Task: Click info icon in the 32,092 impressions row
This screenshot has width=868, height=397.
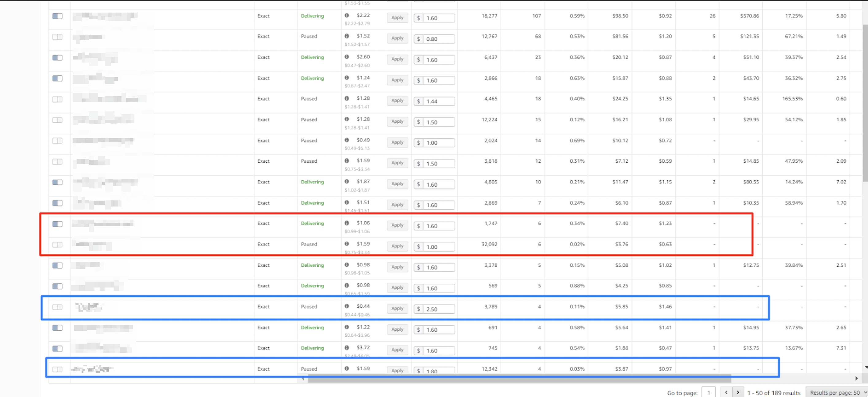Action: (x=347, y=244)
